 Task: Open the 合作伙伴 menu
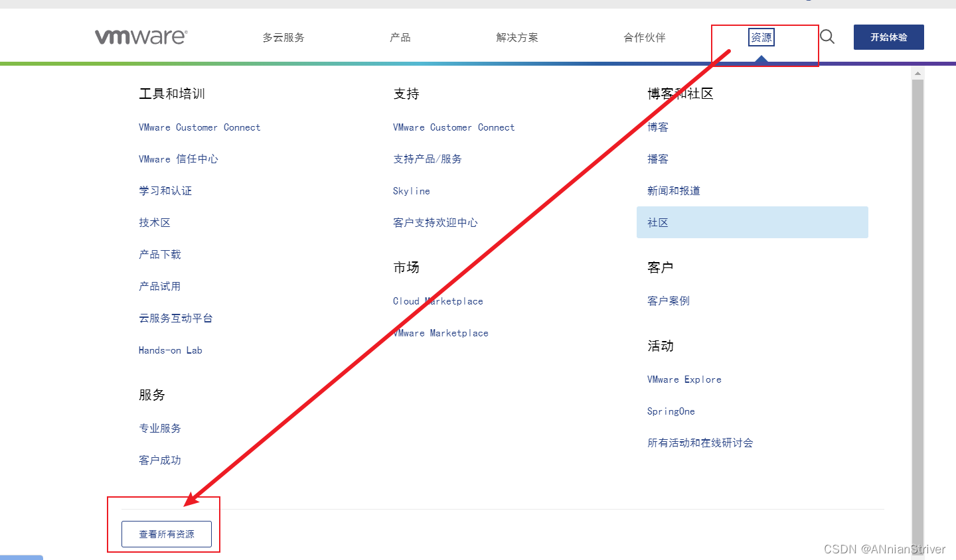click(x=645, y=37)
